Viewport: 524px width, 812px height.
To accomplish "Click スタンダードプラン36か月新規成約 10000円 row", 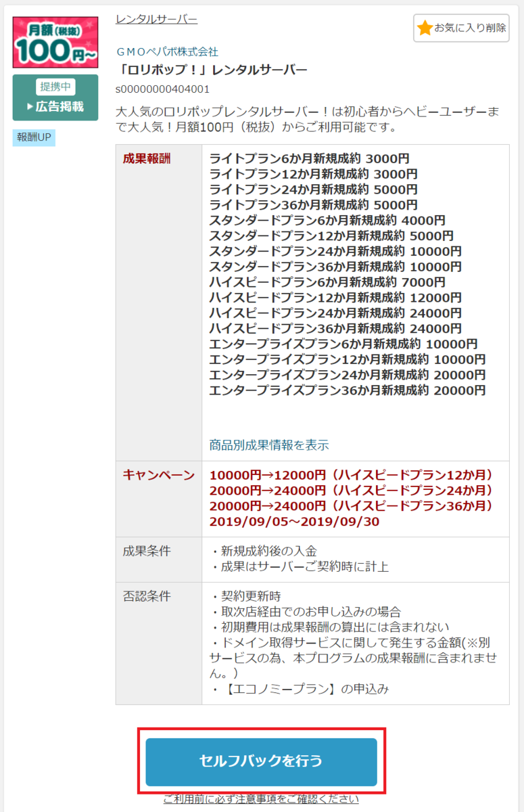I will [335, 267].
